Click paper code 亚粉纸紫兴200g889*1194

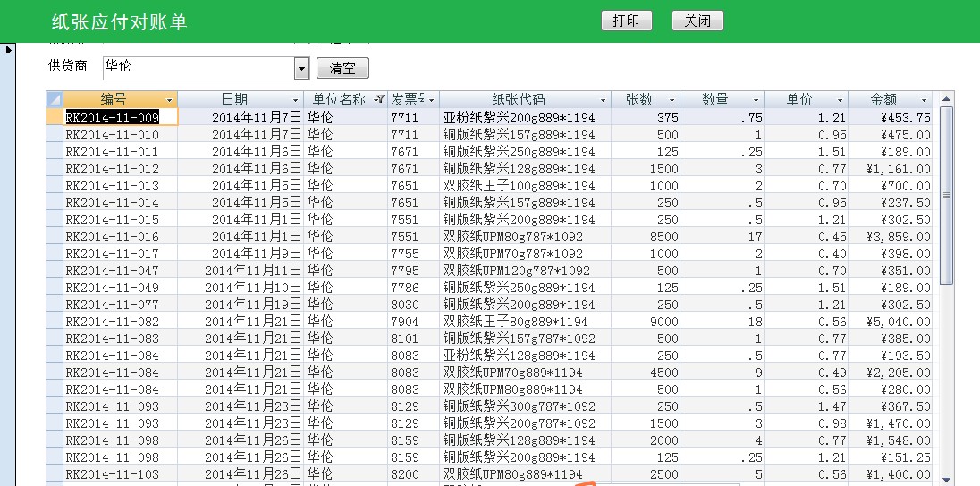click(525, 117)
